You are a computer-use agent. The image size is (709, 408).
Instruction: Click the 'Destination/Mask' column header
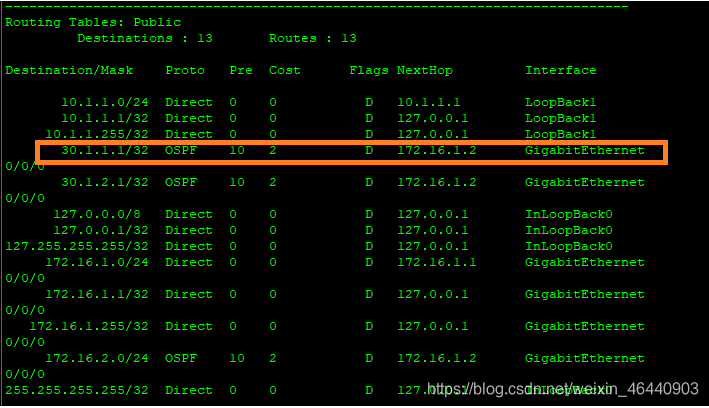coord(69,71)
